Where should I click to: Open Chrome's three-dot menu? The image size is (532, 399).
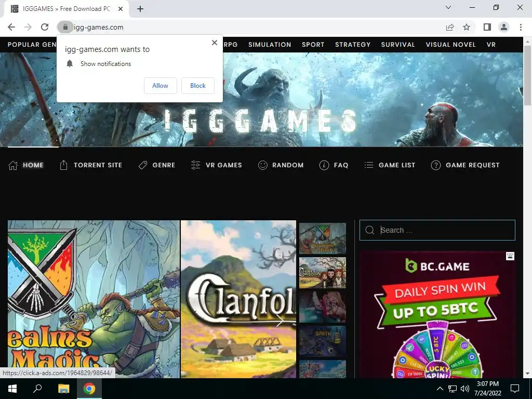point(521,27)
